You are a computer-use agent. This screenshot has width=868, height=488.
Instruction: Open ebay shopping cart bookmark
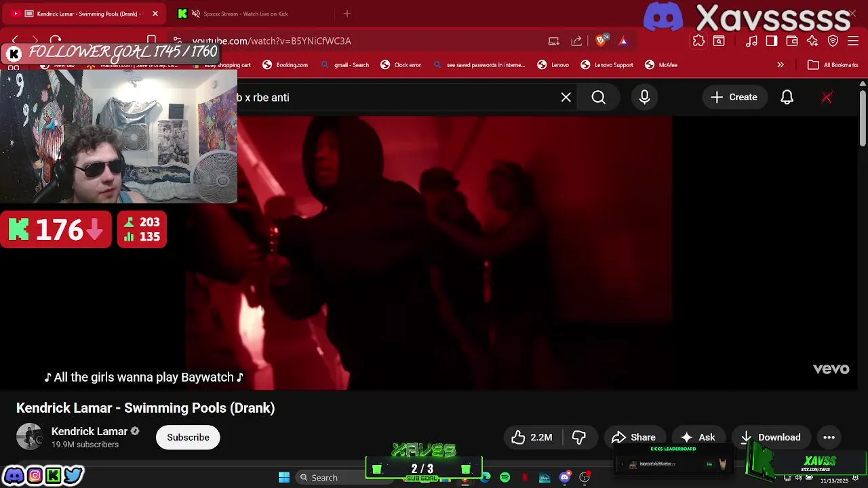[x=221, y=65]
